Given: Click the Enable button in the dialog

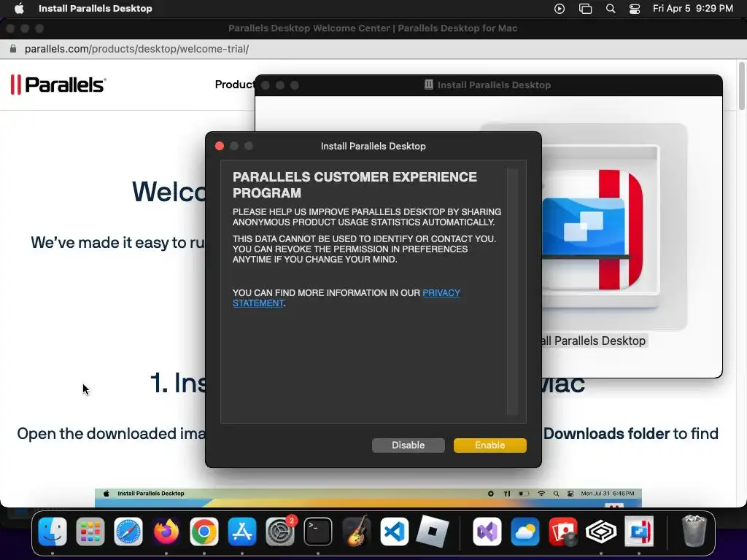Looking at the screenshot, I should 489,446.
